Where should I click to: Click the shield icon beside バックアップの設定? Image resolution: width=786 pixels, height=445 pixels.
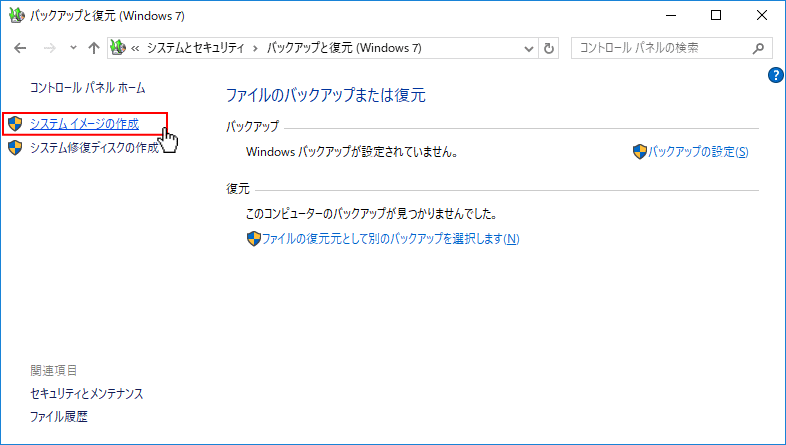pyautogui.click(x=640, y=152)
